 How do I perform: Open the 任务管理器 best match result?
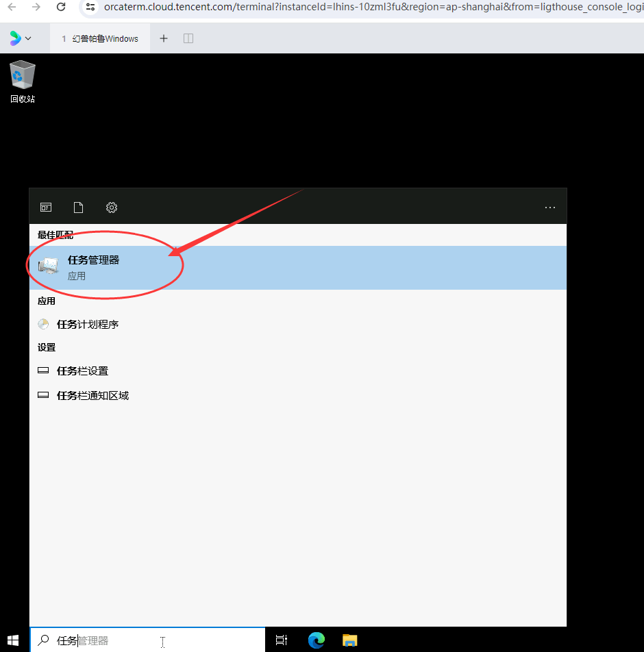298,267
